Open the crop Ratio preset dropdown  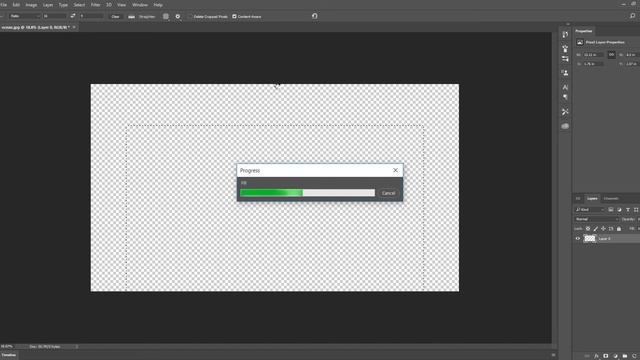coord(24,16)
